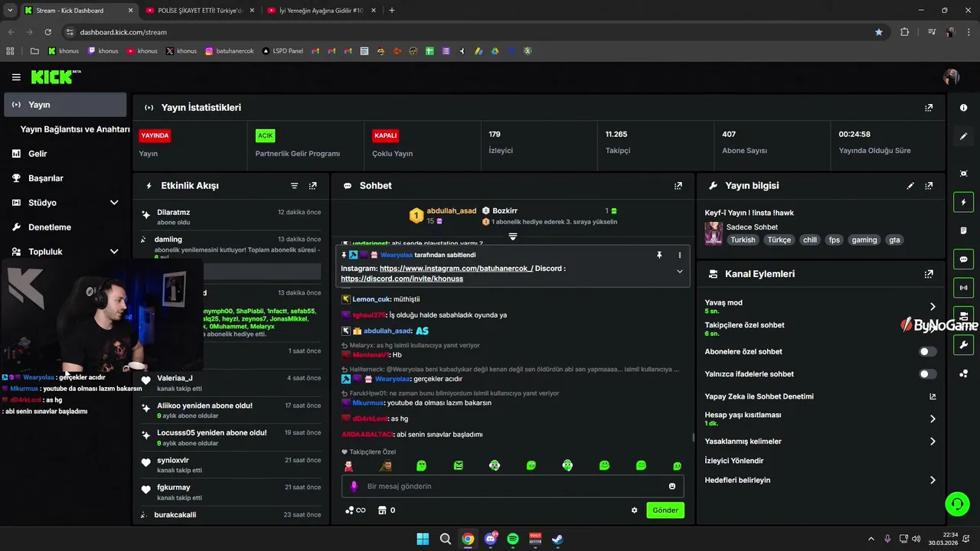Click the lightning bolt icon in the right sidebar

(x=963, y=203)
